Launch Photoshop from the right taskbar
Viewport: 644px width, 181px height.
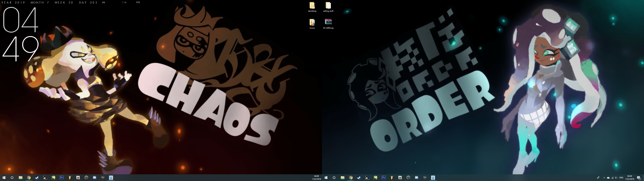[x=384, y=177]
